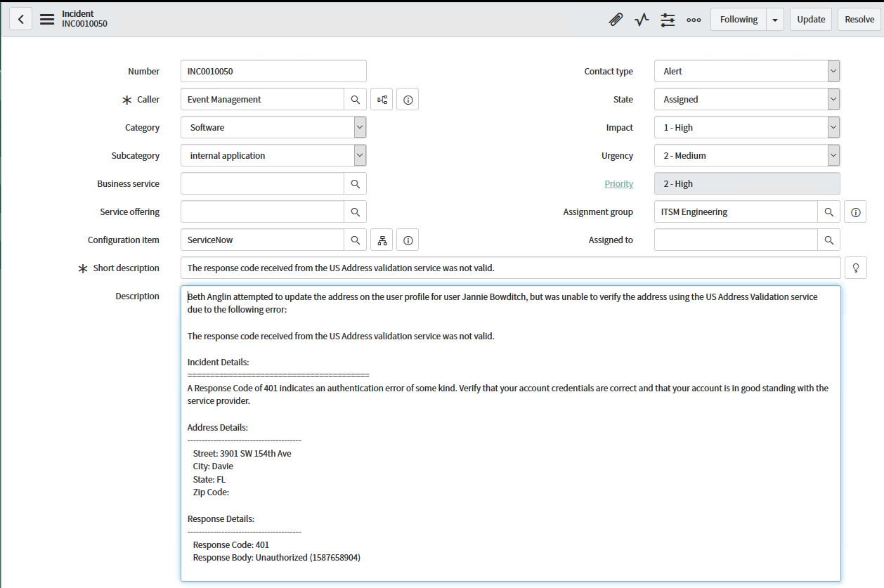Open the additional context menu hamburger icon
The width and height of the screenshot is (884, 588).
[46, 19]
